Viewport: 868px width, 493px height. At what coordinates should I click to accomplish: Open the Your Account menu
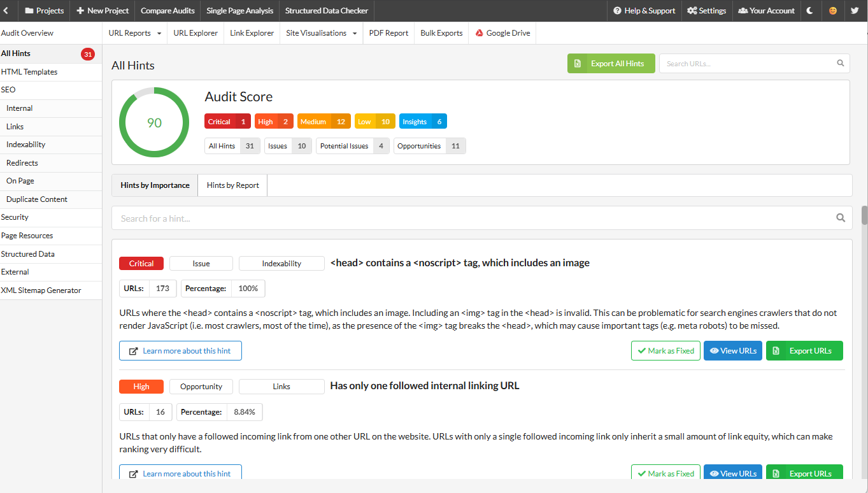click(x=766, y=11)
